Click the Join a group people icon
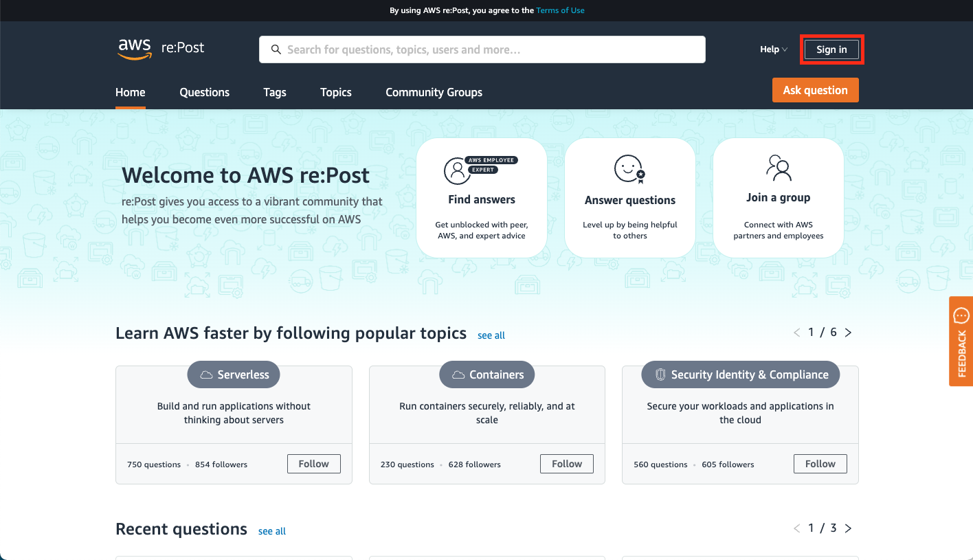The height and width of the screenshot is (560, 973). pos(779,168)
